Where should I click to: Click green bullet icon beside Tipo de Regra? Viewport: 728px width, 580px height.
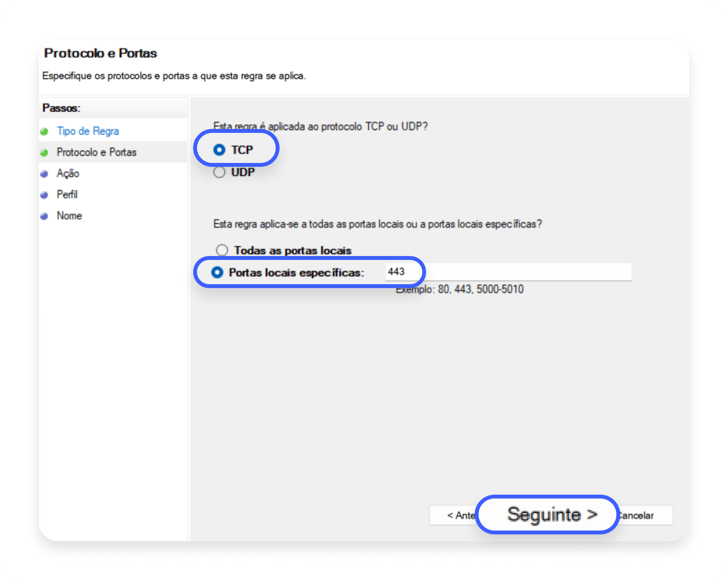coord(44,131)
